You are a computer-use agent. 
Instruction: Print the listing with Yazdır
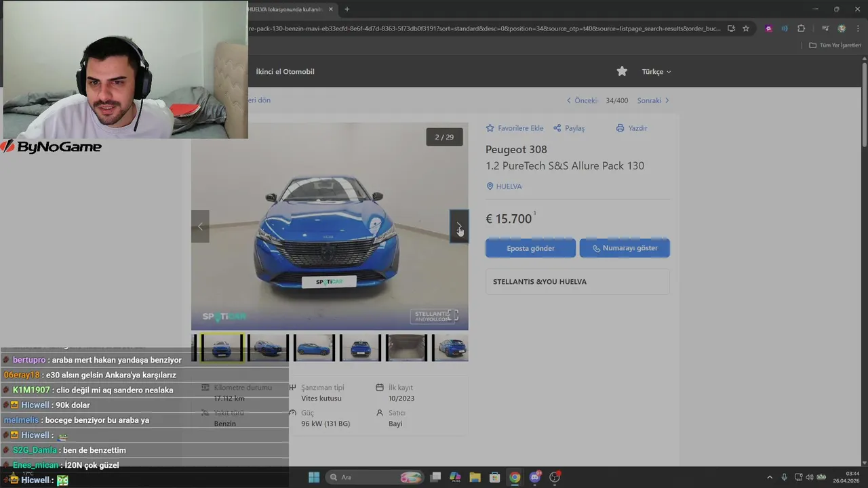click(631, 128)
